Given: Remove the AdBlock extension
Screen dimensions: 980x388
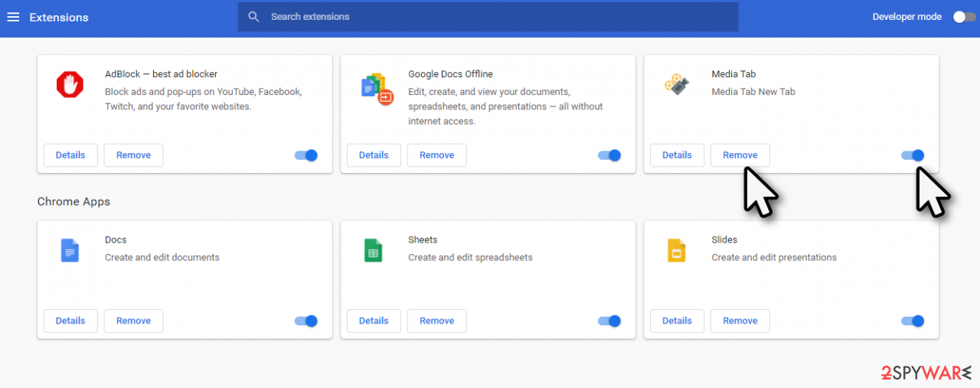Looking at the screenshot, I should click(x=133, y=155).
